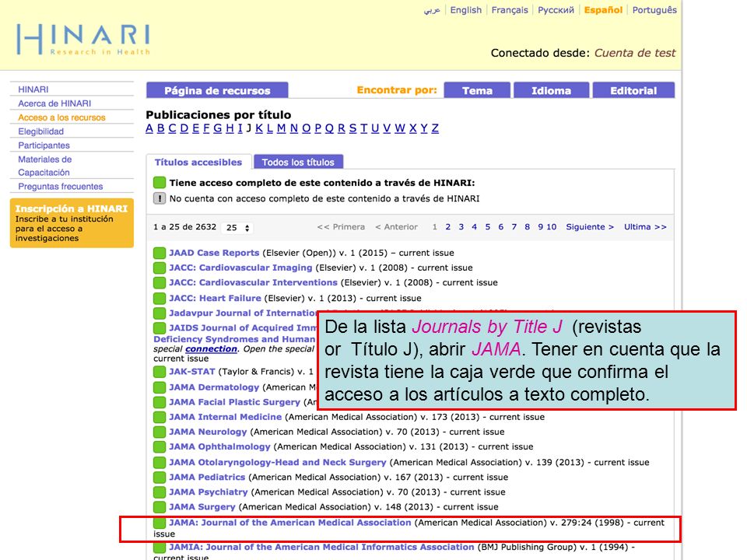The width and height of the screenshot is (747, 560).
Task: Switch language to English
Action: pyautogui.click(x=466, y=10)
